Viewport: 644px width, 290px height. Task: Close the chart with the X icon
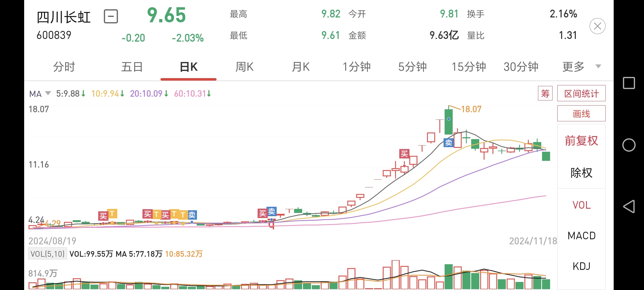coord(597,26)
